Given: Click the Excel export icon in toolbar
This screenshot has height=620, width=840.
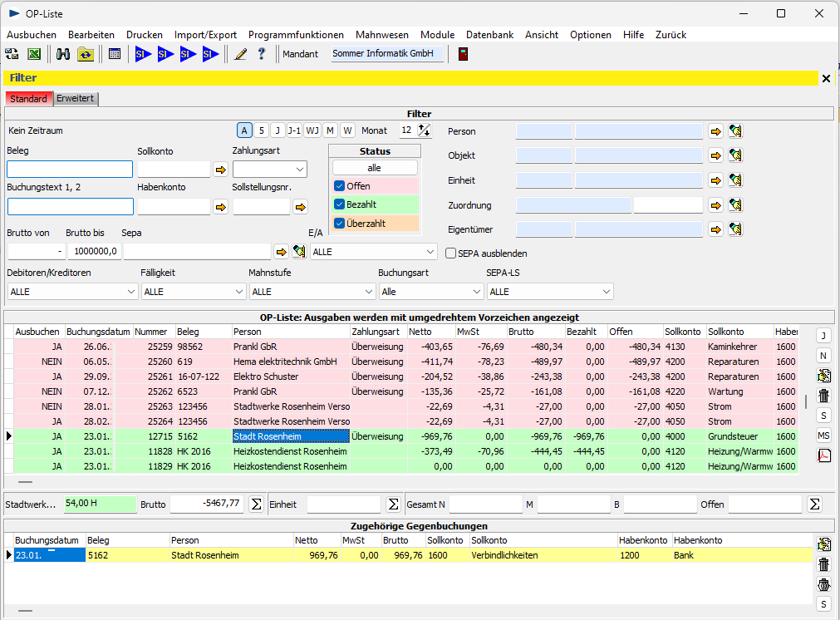Looking at the screenshot, I should 34,54.
